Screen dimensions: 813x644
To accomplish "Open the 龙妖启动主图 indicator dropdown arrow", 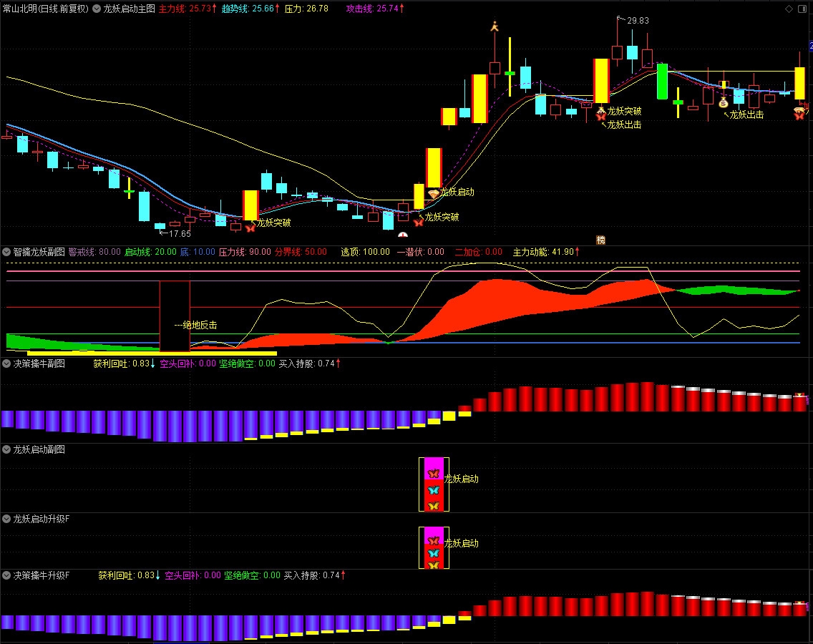I will 97,9.
